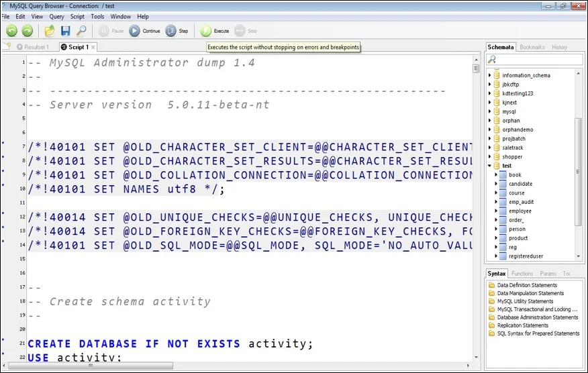Click the schemata search magnifier icon
Screen dimensions: 588x373
491,59
